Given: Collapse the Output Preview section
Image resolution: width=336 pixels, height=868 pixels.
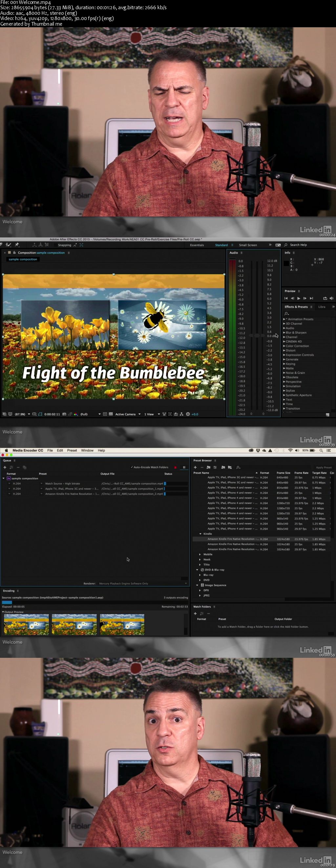Looking at the screenshot, I should point(3,612).
